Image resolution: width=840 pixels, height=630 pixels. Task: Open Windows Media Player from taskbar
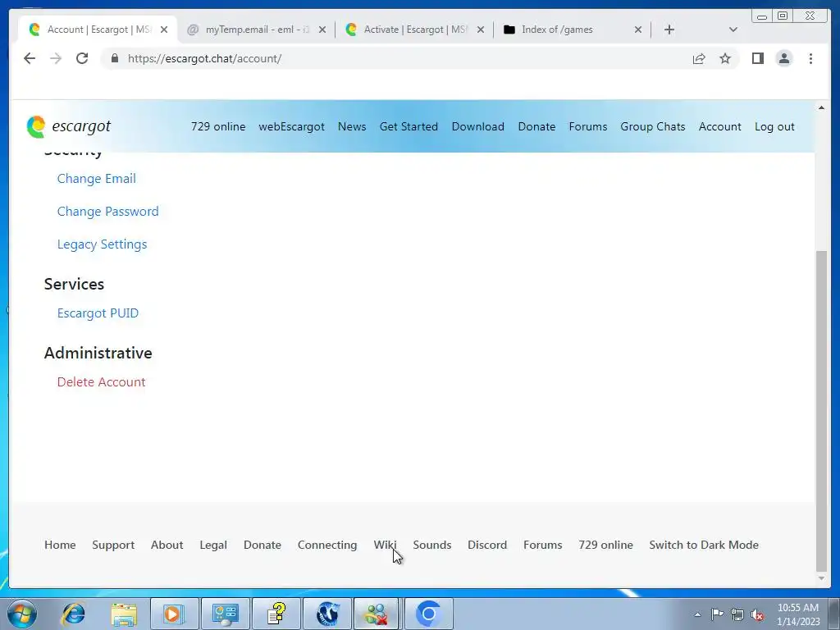click(x=174, y=614)
